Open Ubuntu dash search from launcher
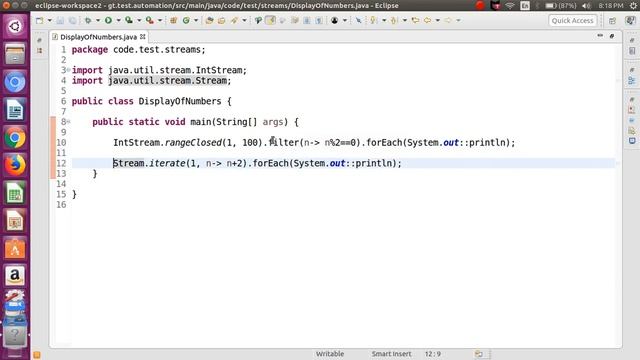This screenshot has width=640, height=360. [x=15, y=27]
